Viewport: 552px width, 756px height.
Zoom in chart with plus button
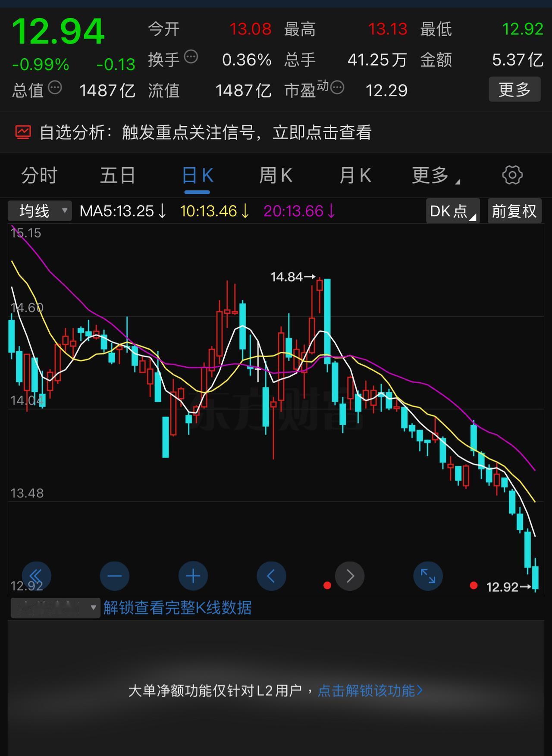[x=193, y=576]
